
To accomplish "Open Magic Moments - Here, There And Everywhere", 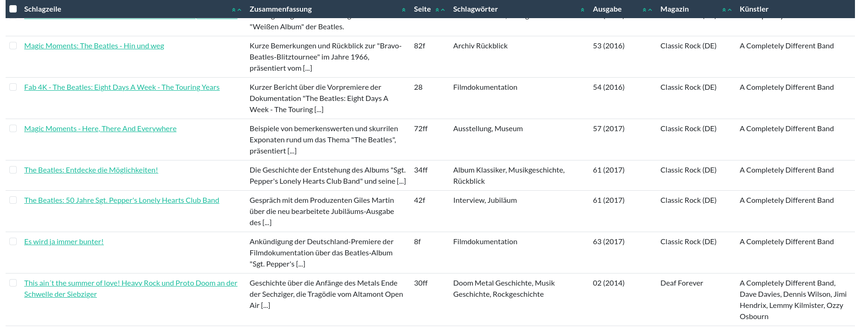I will click(100, 128).
